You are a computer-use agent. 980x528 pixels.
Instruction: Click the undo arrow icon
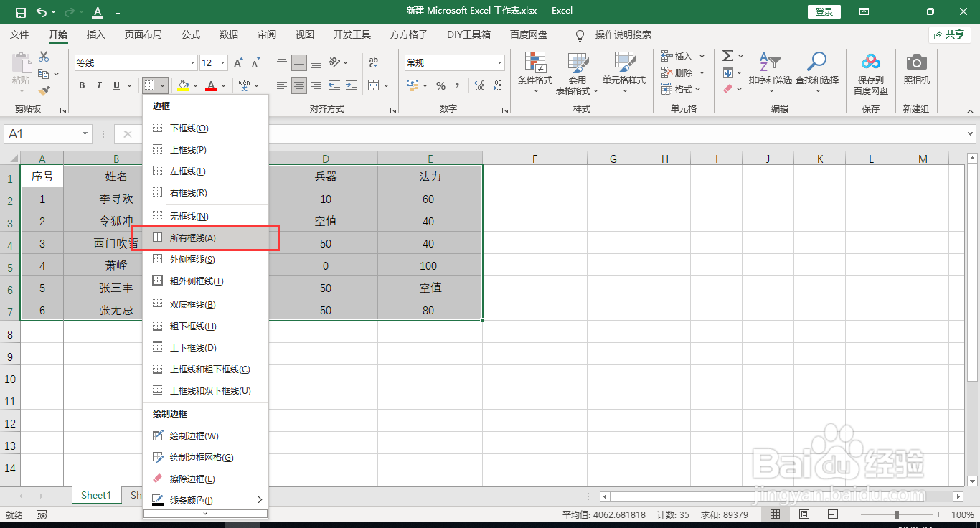42,12
